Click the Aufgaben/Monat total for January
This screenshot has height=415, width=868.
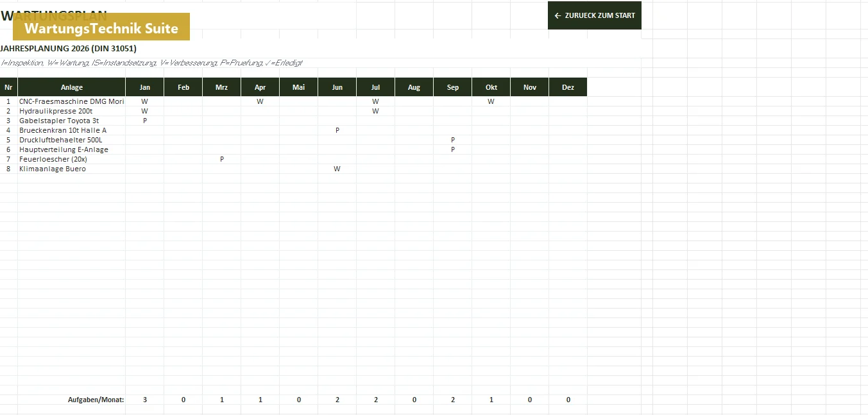tap(145, 400)
